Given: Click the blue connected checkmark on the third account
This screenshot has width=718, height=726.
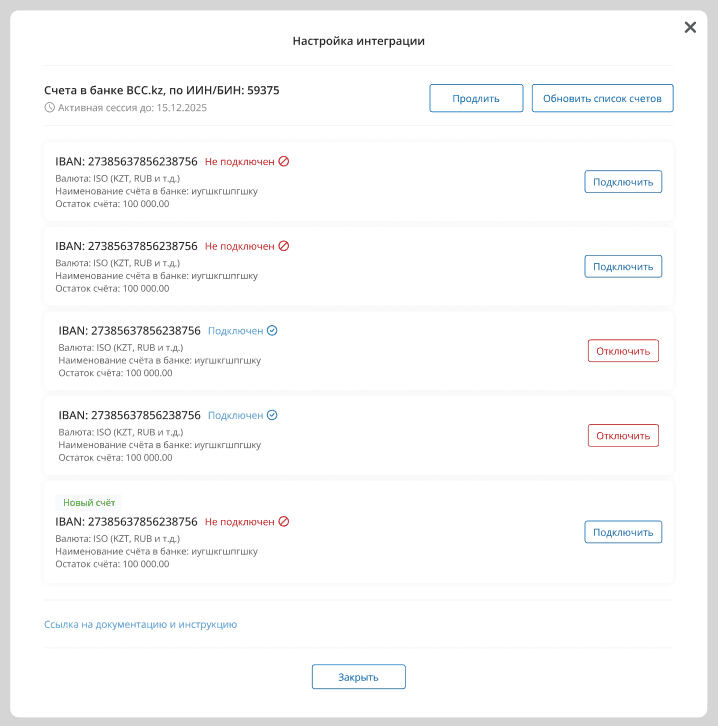Looking at the screenshot, I should click(272, 331).
